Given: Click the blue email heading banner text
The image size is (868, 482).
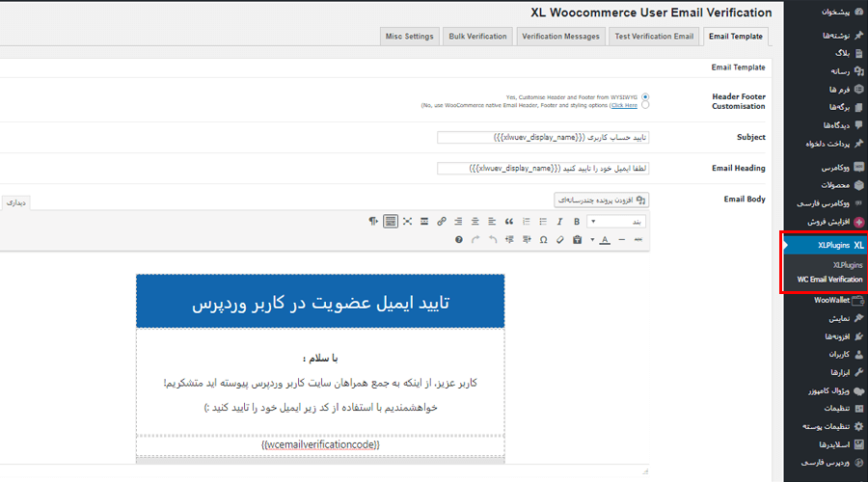Looking at the screenshot, I should [320, 303].
